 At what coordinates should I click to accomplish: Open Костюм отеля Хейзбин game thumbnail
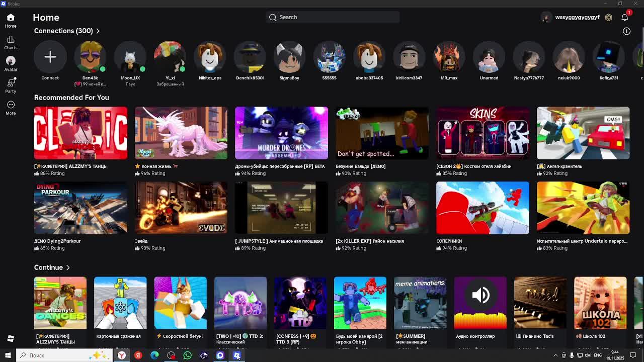click(x=482, y=133)
